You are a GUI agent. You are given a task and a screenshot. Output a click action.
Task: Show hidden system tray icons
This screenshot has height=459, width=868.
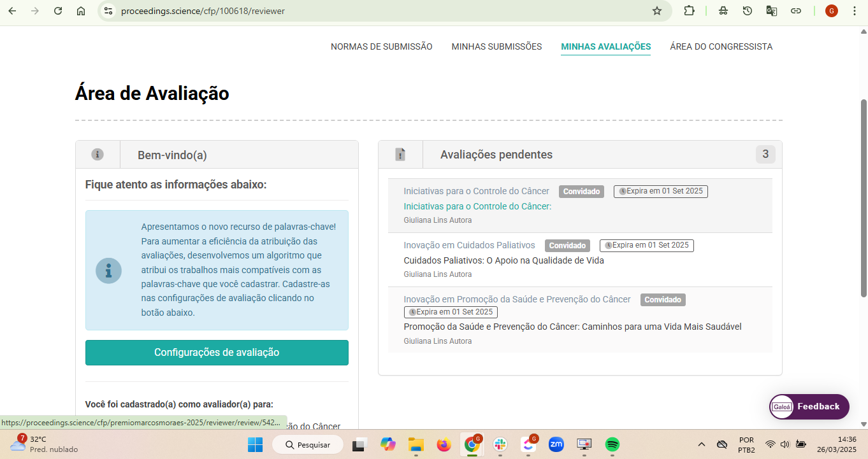coord(702,444)
